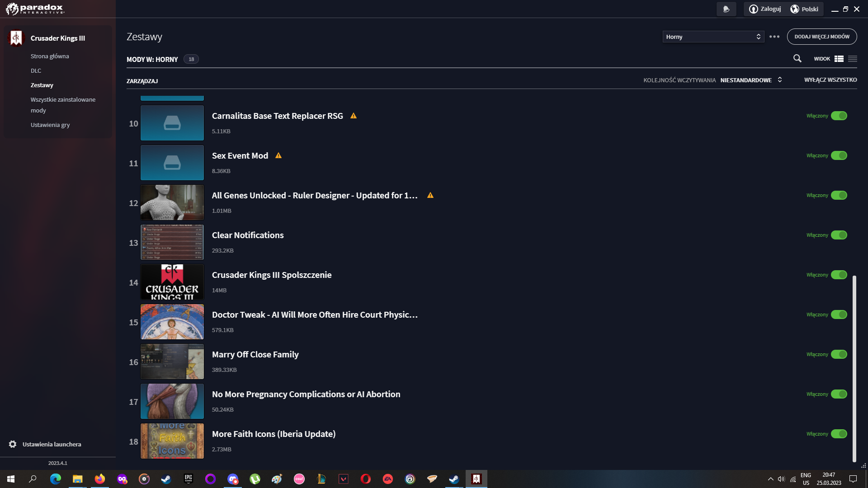The height and width of the screenshot is (488, 868).
Task: Click the All Genes Unlocked thumbnail
Action: point(172,202)
